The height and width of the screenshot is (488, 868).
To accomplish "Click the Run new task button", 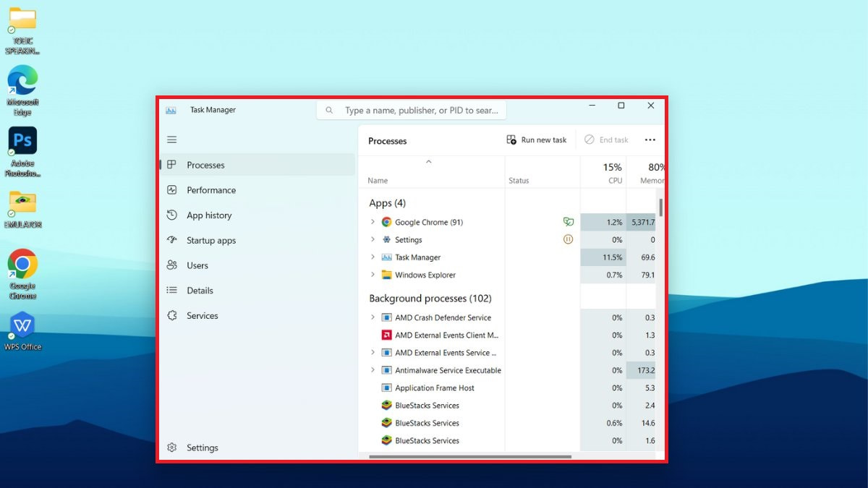I will point(537,140).
